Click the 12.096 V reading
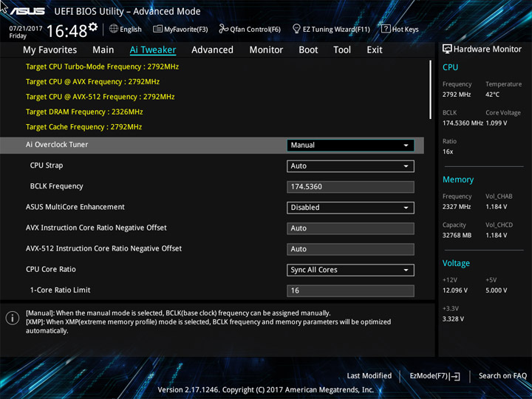 [455, 290]
